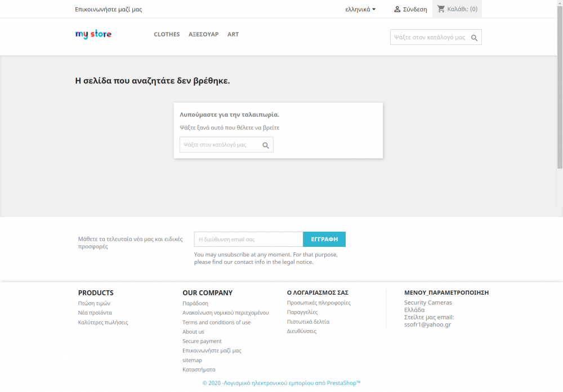Open the sitemap link
The height and width of the screenshot is (392, 563).
(192, 360)
